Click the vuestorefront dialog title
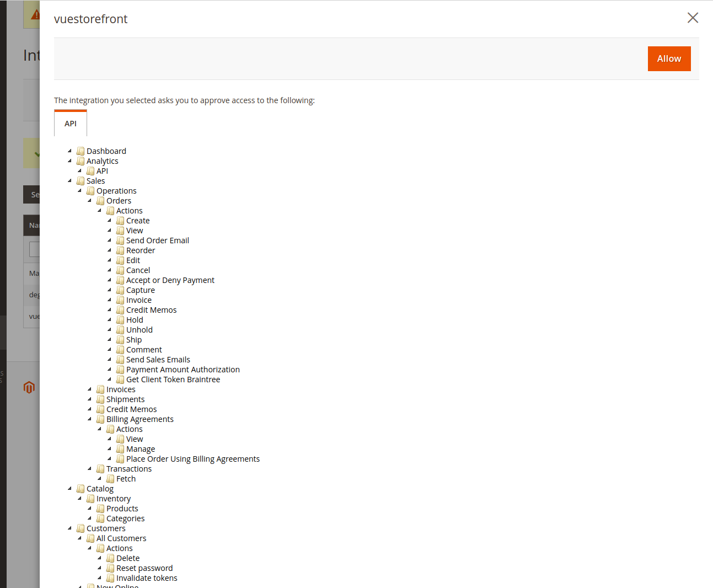The height and width of the screenshot is (588, 713). [x=90, y=19]
